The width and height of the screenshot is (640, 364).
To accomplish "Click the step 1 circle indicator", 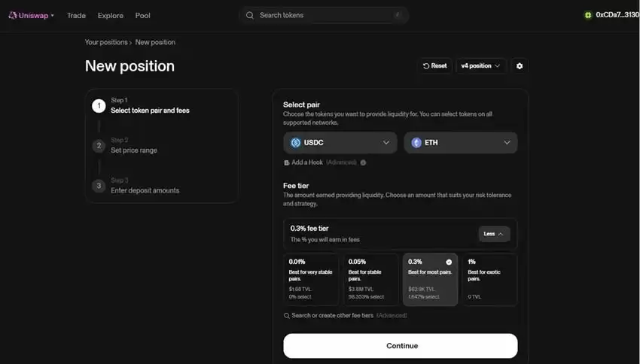I will click(x=99, y=105).
